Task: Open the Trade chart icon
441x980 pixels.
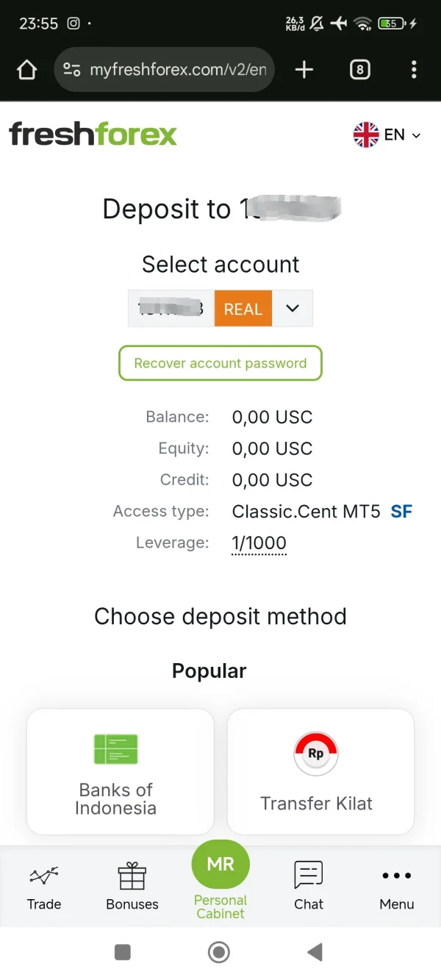Action: coord(44,876)
